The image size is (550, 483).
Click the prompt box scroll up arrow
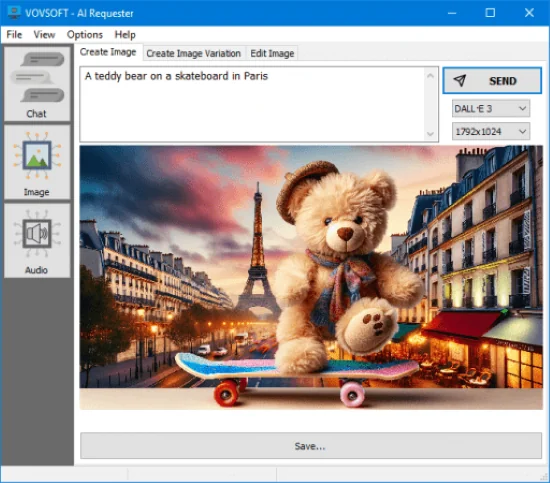[x=430, y=75]
